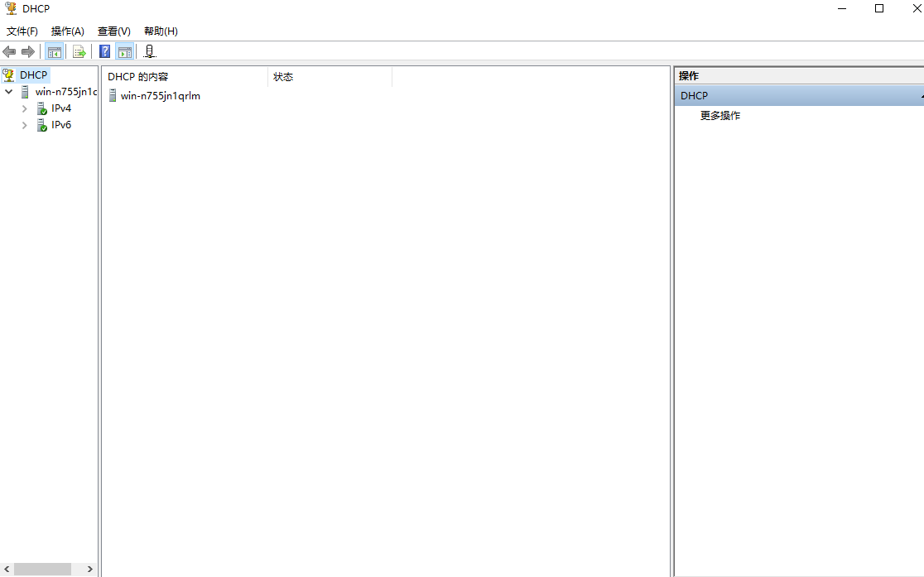Toggle show/hide console tree icon

[54, 52]
